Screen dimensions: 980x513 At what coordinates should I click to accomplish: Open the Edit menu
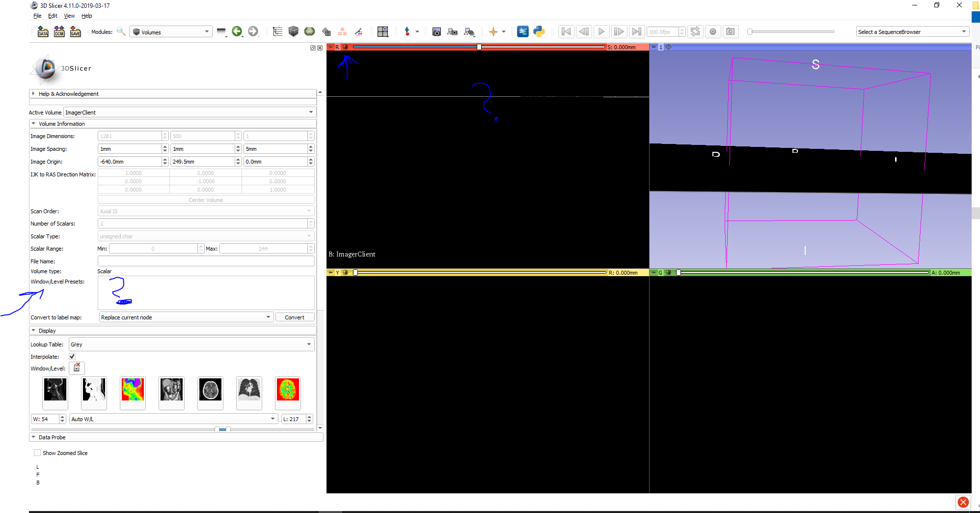(x=53, y=16)
